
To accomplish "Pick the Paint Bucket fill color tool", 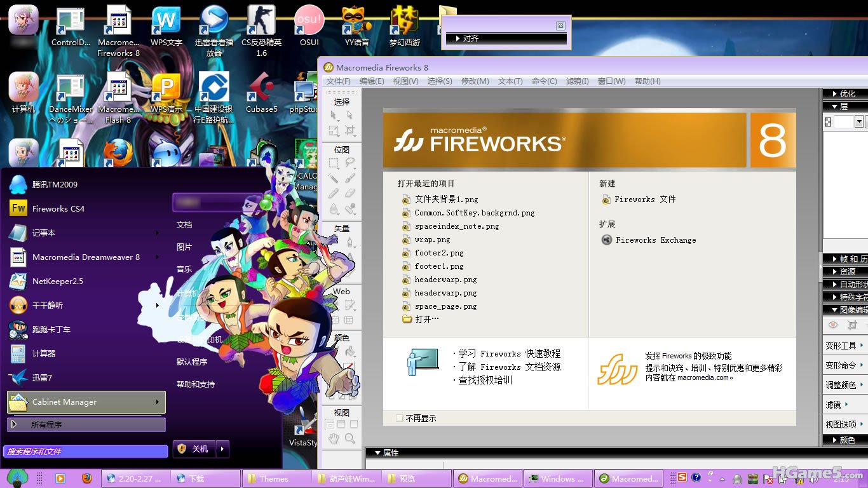I will coord(349,351).
